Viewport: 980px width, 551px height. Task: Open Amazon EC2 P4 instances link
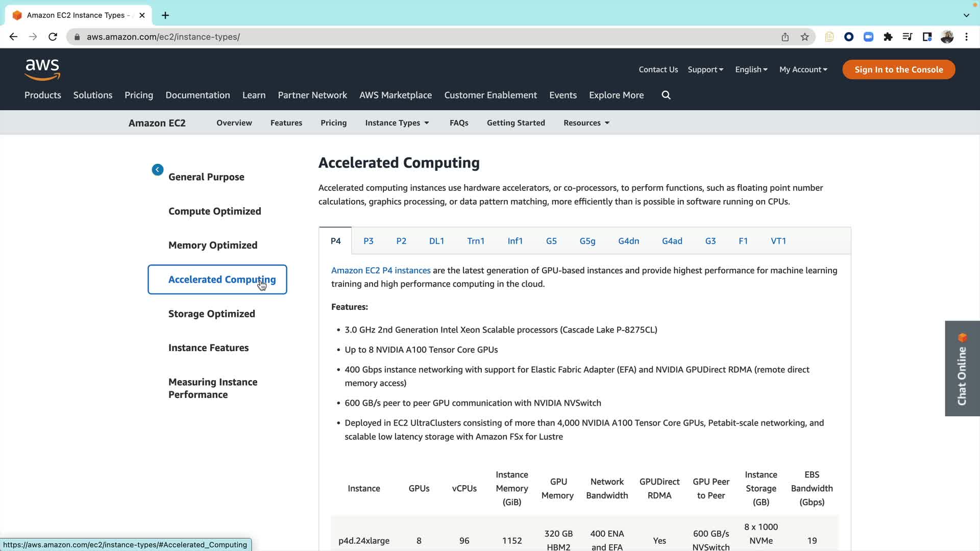click(381, 270)
